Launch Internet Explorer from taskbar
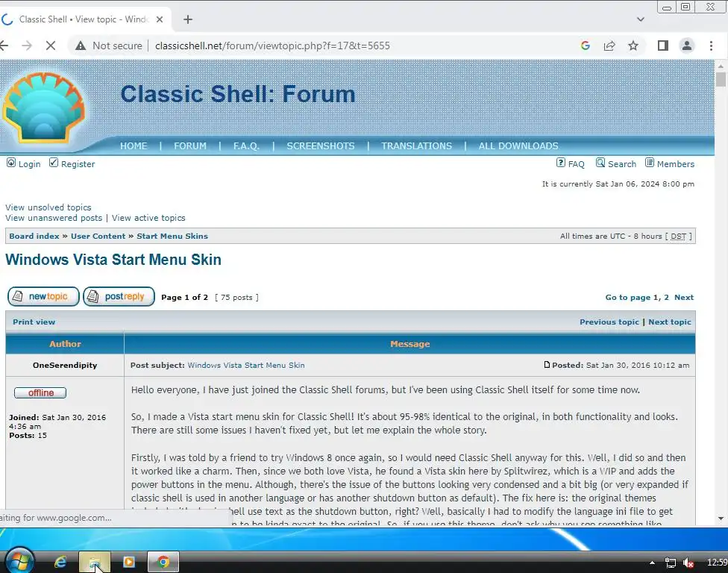 [x=60, y=563]
